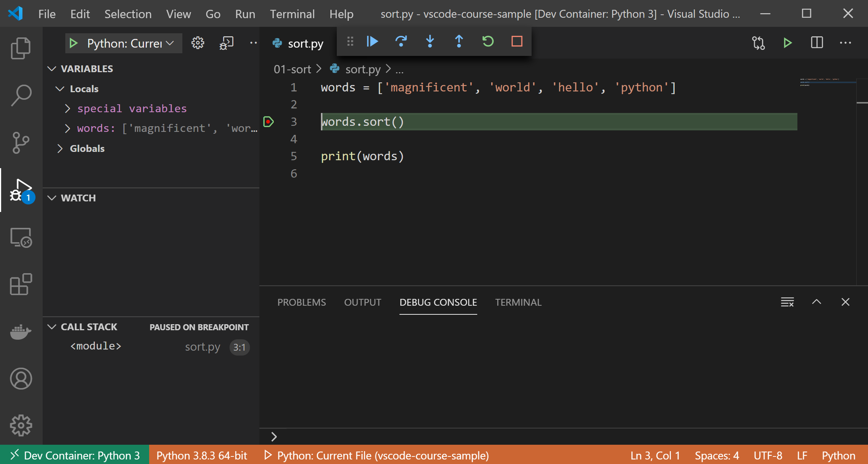Click the Step Into debug icon

click(430, 42)
